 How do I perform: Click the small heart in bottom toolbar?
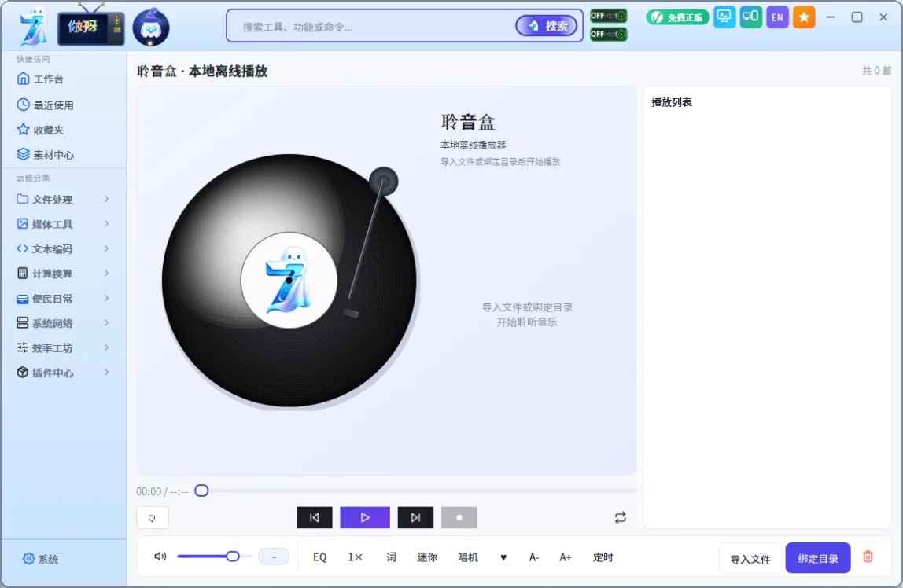pos(503,557)
